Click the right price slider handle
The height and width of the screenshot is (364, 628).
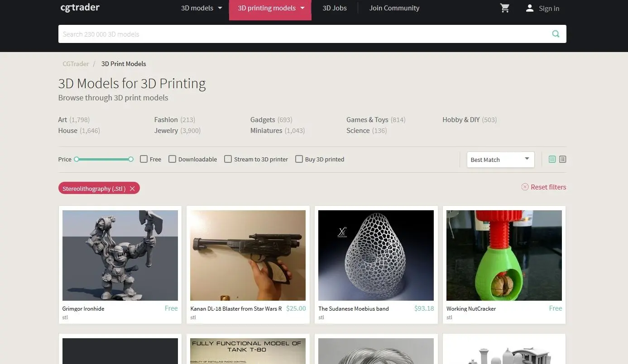point(131,159)
